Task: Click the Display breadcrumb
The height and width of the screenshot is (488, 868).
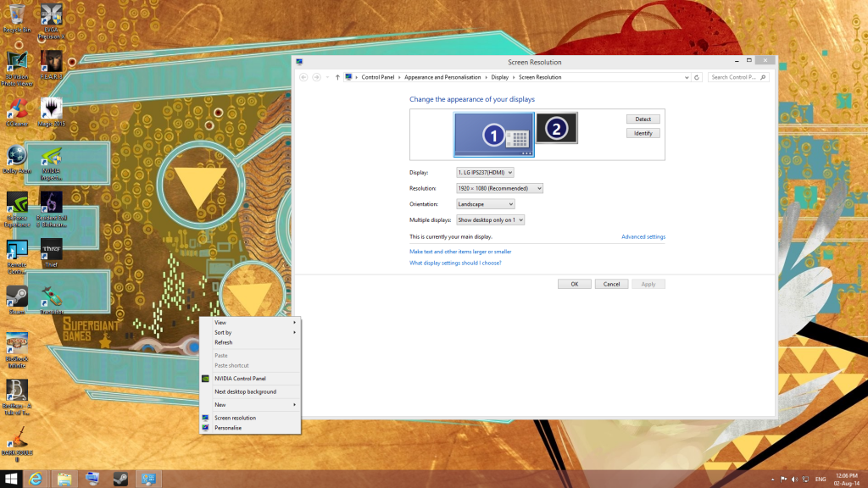Action: [x=499, y=77]
